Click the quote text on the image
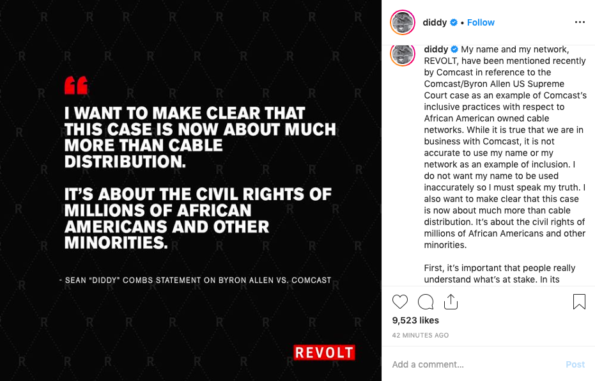Image resolution: width=595 pixels, height=381 pixels. pyautogui.click(x=200, y=178)
